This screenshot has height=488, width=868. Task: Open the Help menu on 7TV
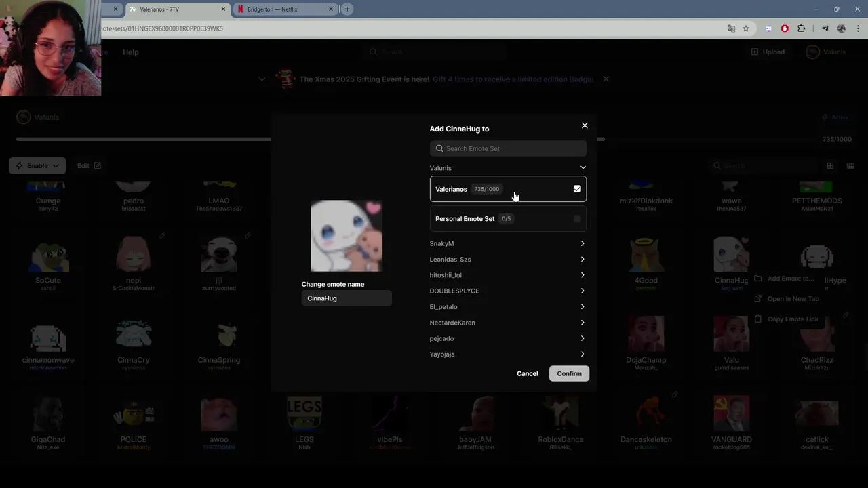131,52
